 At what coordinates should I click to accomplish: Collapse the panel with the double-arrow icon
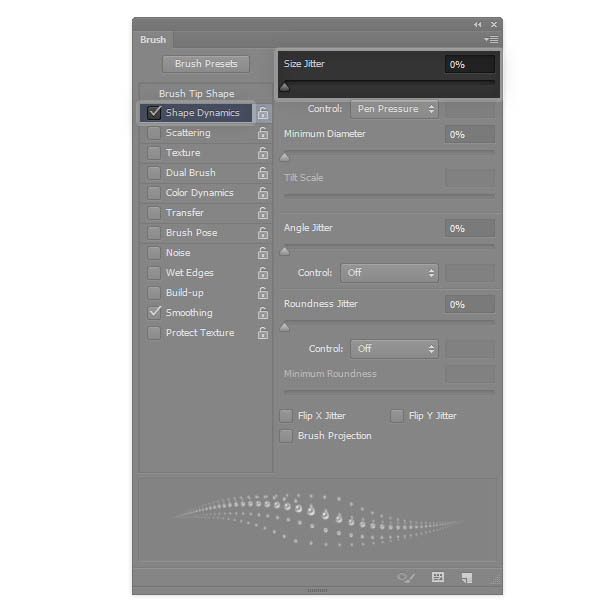pos(478,24)
